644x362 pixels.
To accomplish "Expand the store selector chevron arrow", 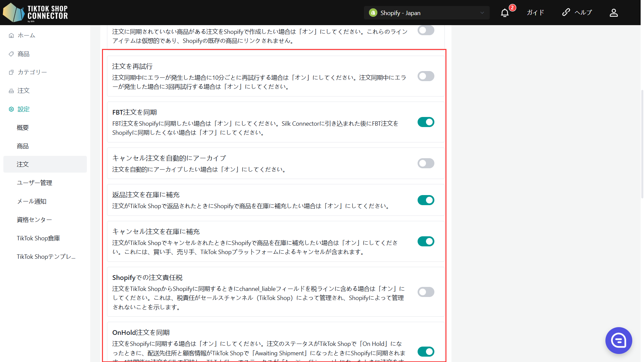I will [x=482, y=13].
